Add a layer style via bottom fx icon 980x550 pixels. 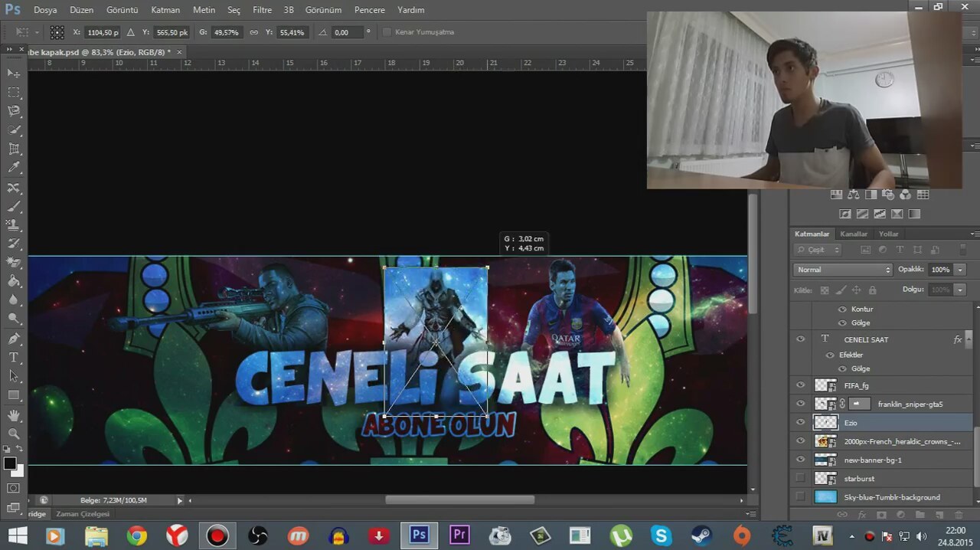click(862, 515)
